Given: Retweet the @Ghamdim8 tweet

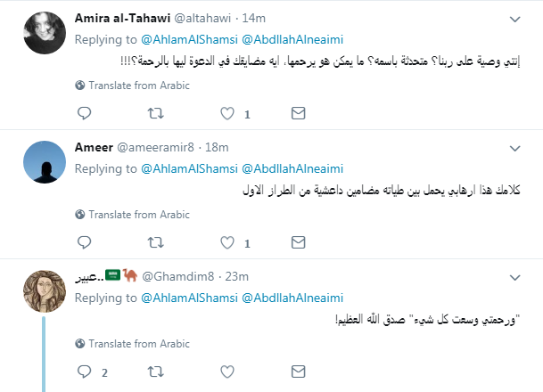Looking at the screenshot, I should 155,371.
